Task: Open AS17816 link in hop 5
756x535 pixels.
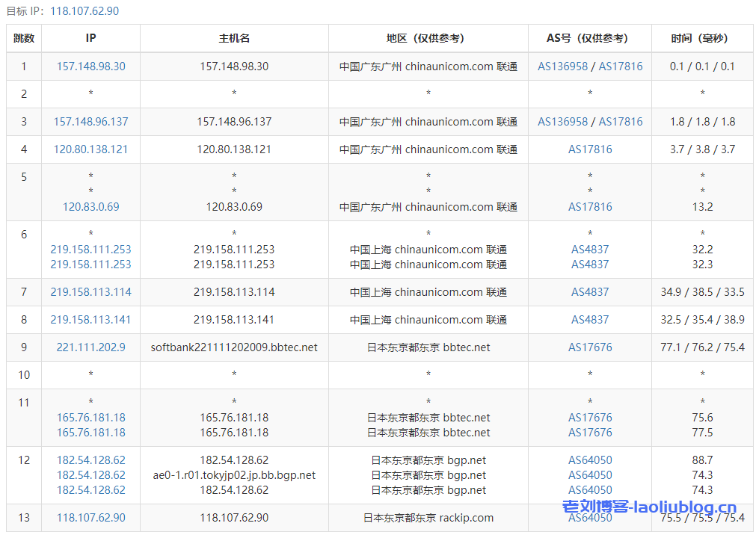Action: point(590,206)
